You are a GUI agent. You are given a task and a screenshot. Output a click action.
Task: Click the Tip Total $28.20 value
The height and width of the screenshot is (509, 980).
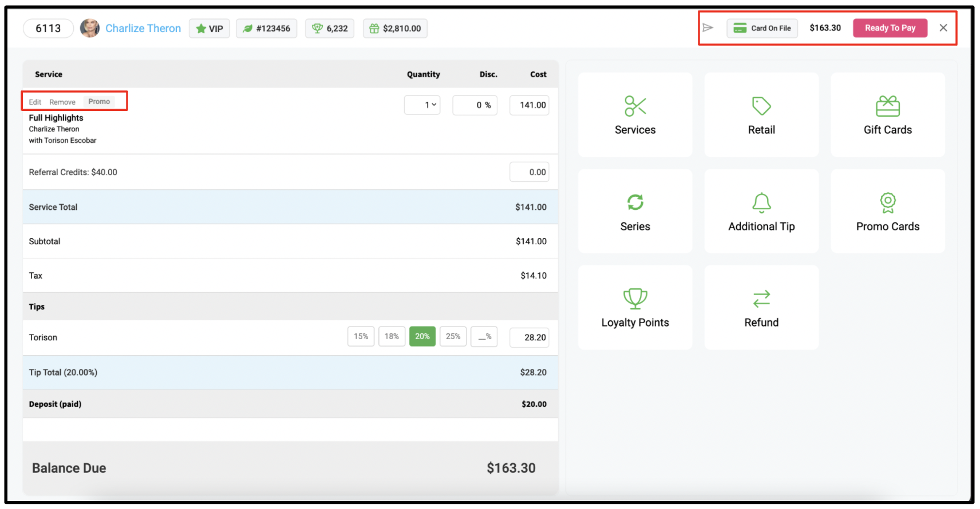pos(533,372)
